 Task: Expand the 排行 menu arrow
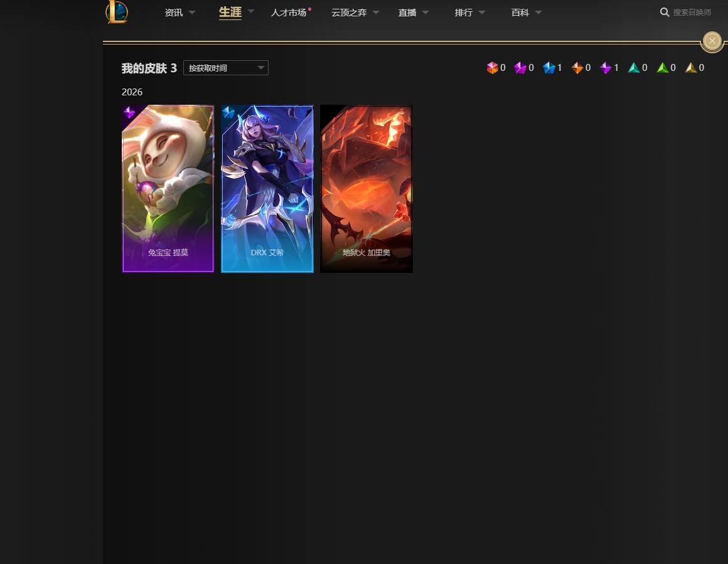pyautogui.click(x=481, y=13)
